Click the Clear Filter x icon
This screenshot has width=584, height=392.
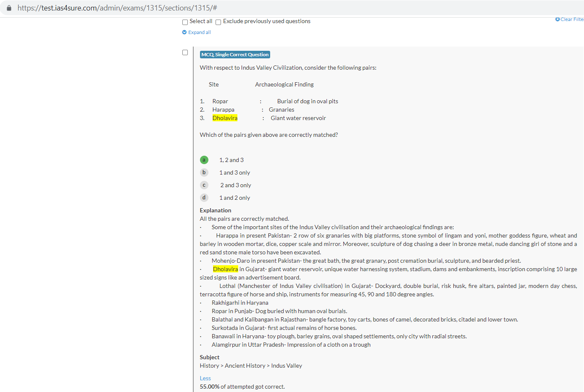(x=558, y=19)
